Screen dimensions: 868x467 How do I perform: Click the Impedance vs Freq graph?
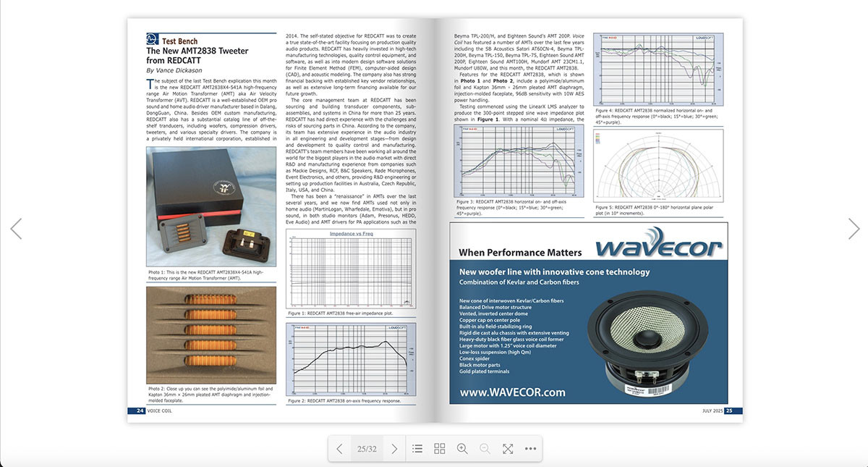pyautogui.click(x=352, y=269)
